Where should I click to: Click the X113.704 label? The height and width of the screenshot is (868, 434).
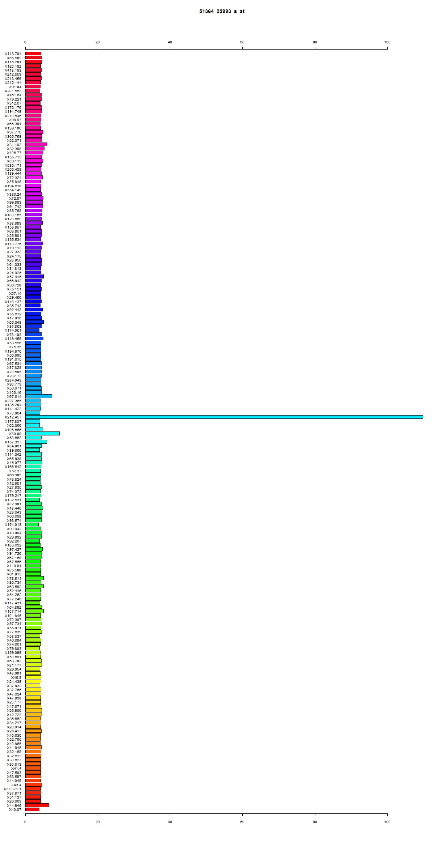point(13,54)
